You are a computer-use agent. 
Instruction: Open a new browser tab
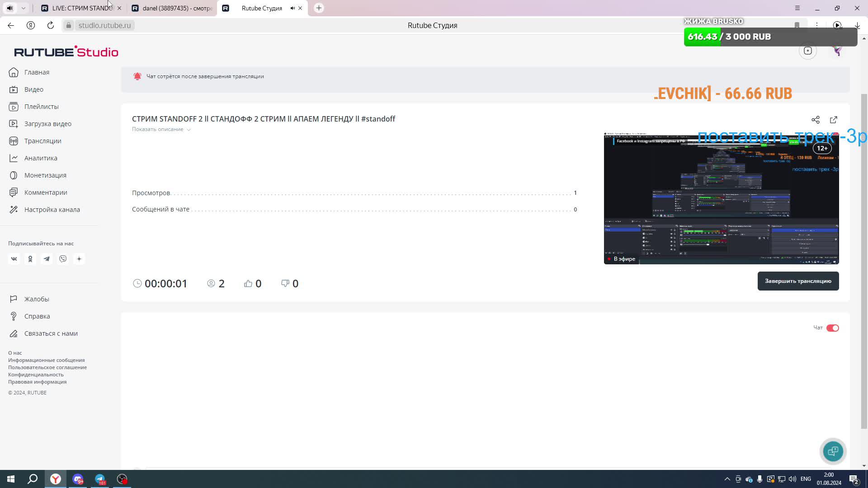319,8
